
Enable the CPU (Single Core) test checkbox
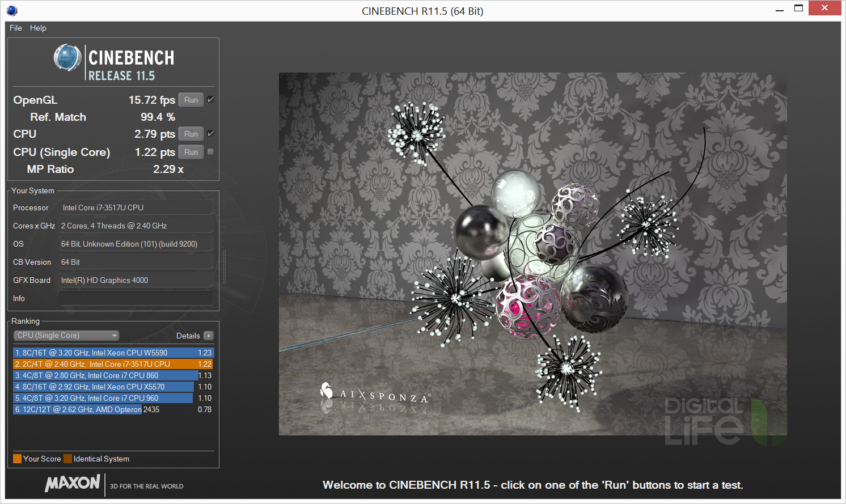(x=210, y=152)
